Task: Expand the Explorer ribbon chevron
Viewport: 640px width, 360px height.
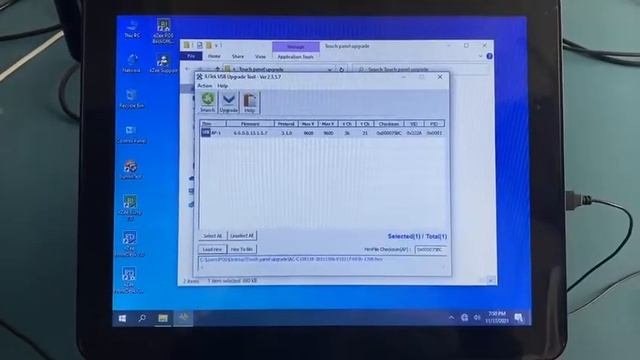Action: (x=480, y=56)
